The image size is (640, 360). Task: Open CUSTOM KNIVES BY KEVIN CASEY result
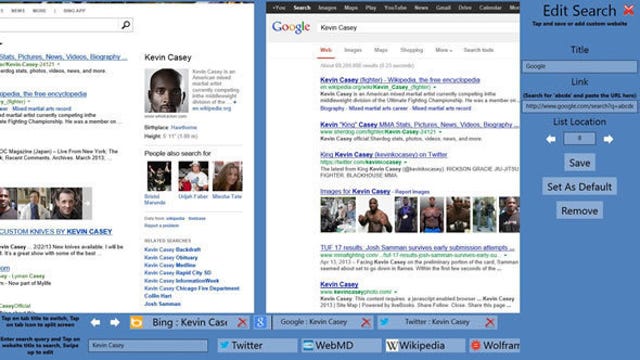coord(56,231)
